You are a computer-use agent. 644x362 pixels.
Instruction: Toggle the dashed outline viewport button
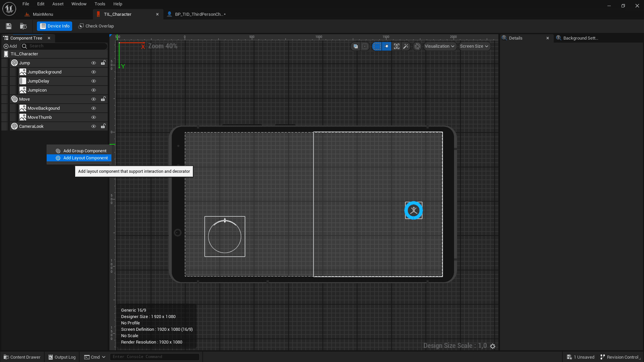pos(377,46)
